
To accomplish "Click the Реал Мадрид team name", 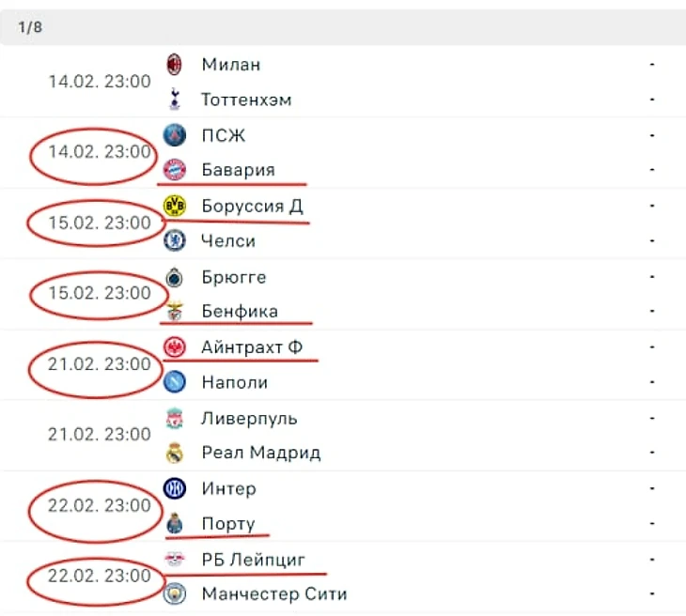I will coord(261,453).
